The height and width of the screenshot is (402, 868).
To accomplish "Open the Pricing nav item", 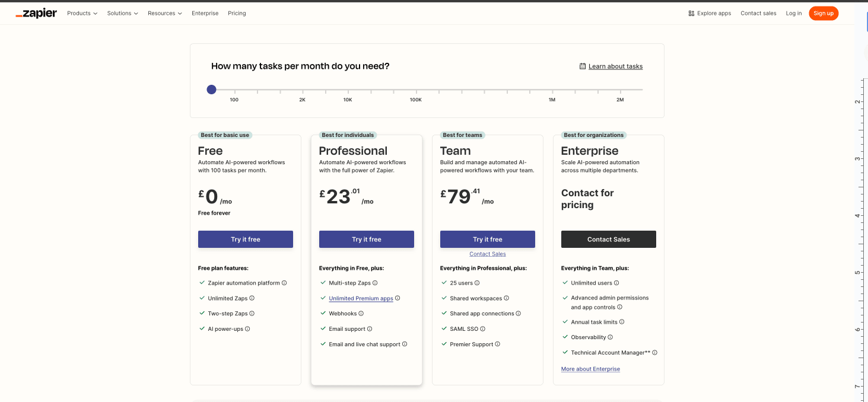I will point(237,13).
